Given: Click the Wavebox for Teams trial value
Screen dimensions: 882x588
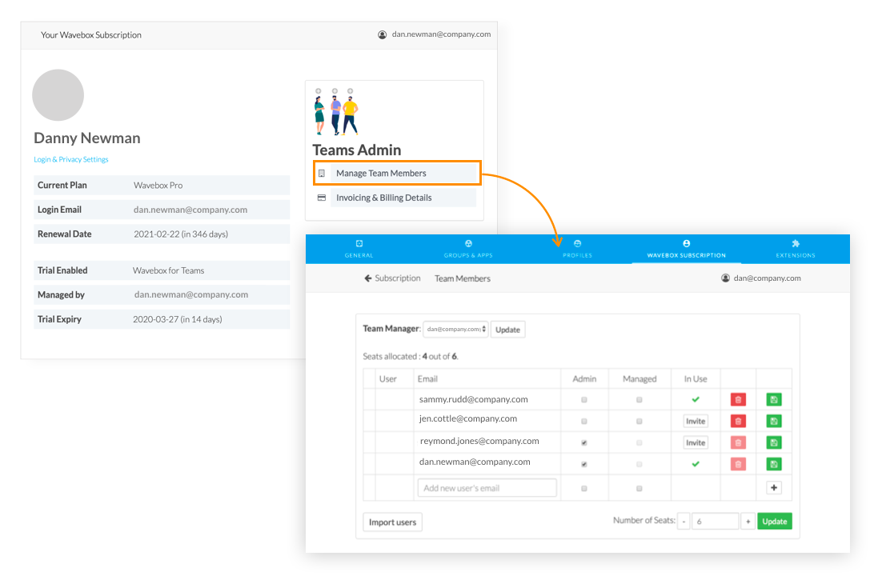Looking at the screenshot, I should [168, 270].
